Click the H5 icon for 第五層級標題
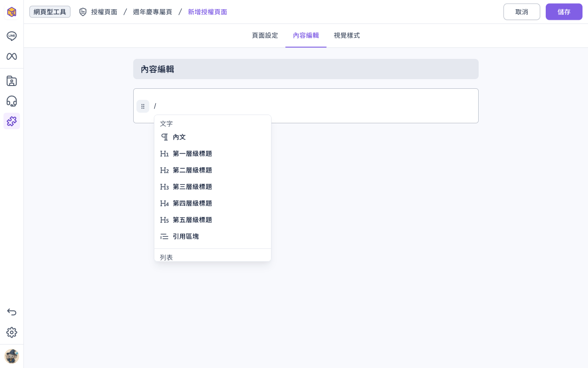The width and height of the screenshot is (588, 368). (x=164, y=220)
